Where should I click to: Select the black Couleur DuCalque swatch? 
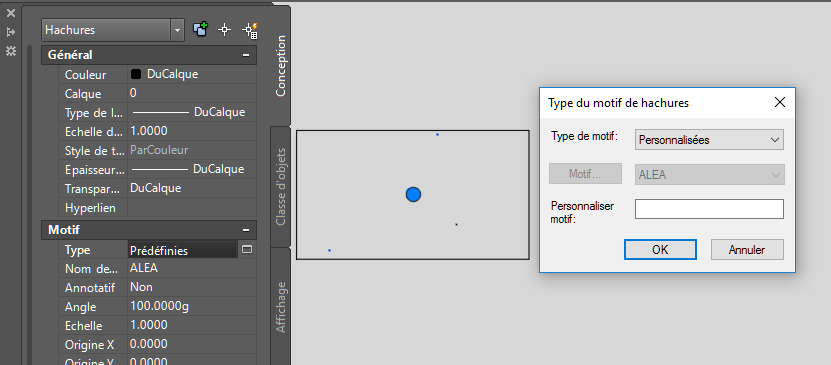(x=136, y=74)
